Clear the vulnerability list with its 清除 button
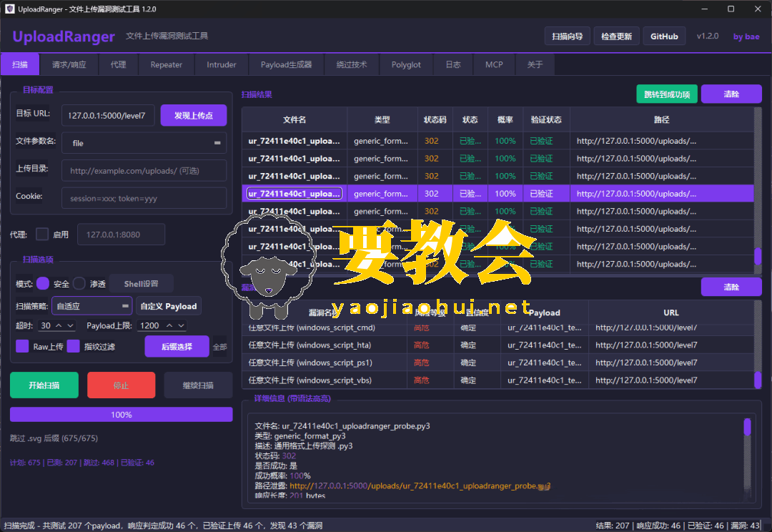The image size is (772, 532). (731, 287)
